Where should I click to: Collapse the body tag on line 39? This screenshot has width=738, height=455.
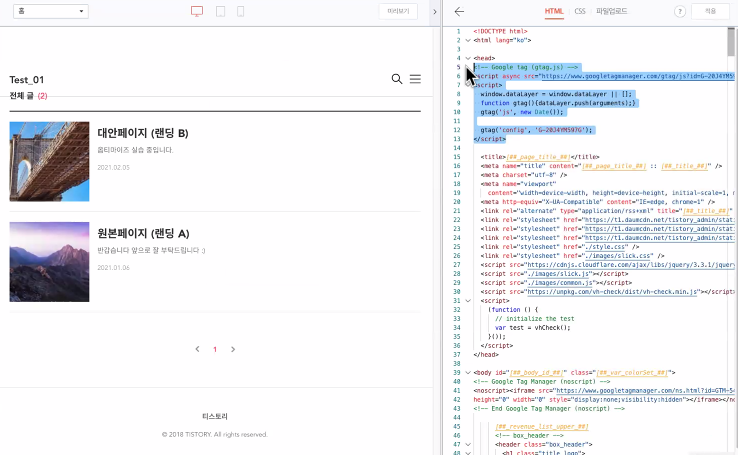point(468,373)
